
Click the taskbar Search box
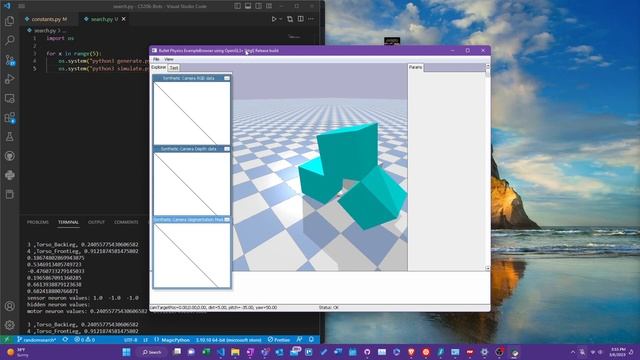(152, 352)
